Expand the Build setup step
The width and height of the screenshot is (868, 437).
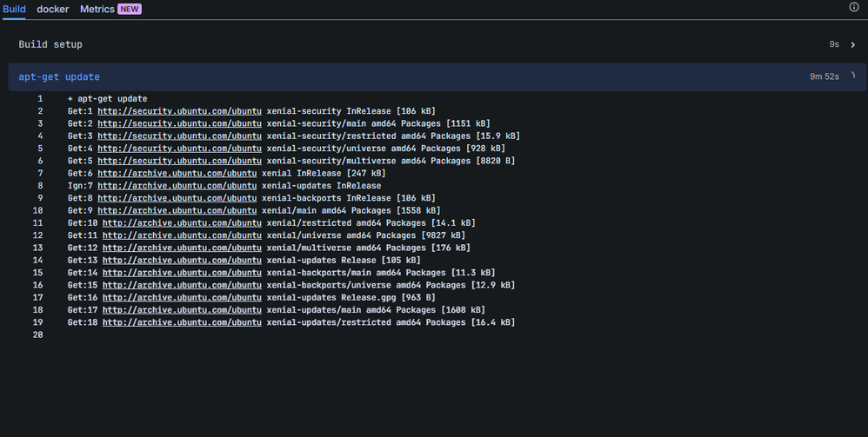click(x=437, y=44)
